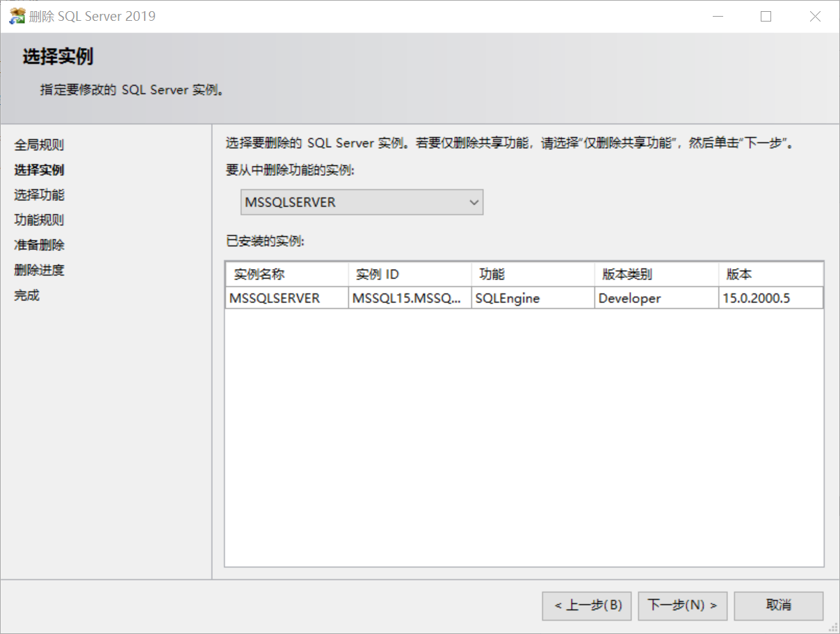The image size is (840, 634).
Task: Click the SQLEngine feature cell
Action: pyautogui.click(x=533, y=298)
